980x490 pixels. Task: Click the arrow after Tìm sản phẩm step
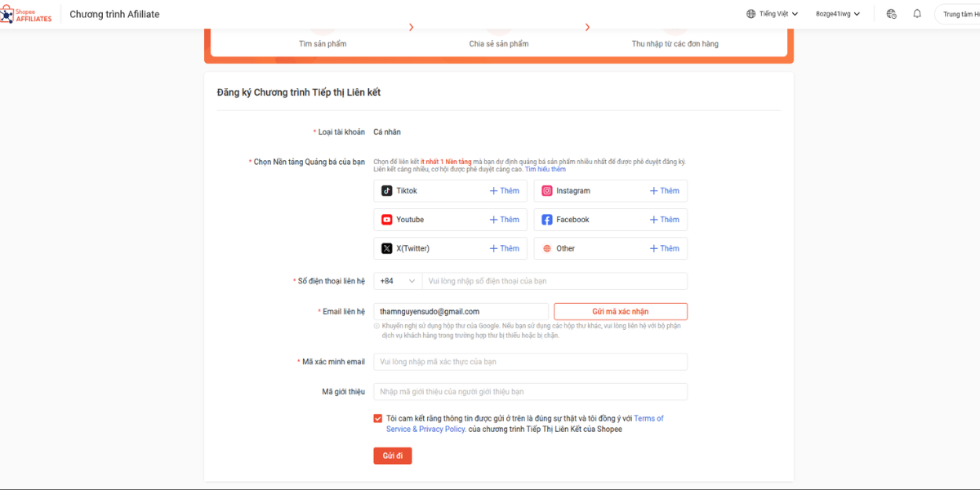411,27
